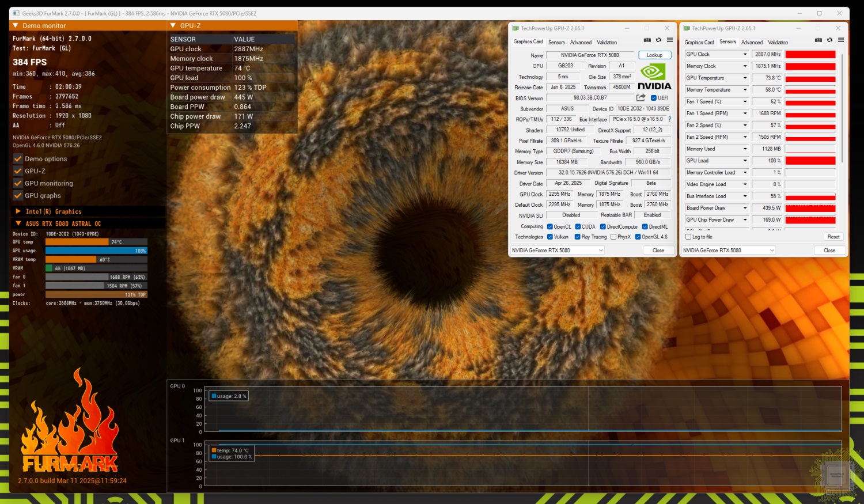Open Validation tab in left GPU-Z window

click(607, 43)
